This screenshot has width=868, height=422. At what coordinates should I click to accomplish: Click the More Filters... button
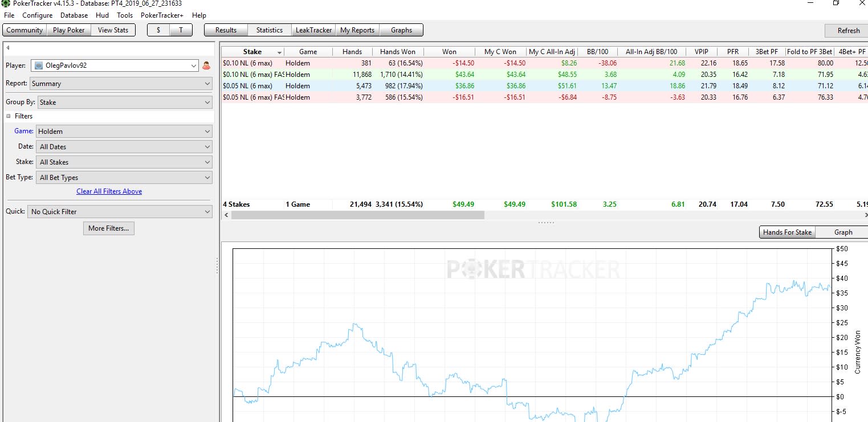(x=108, y=228)
